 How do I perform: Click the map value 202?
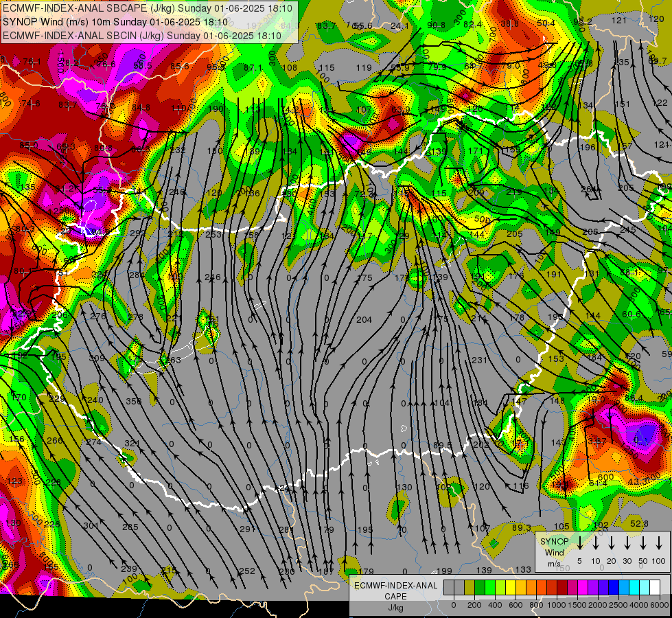481,445
